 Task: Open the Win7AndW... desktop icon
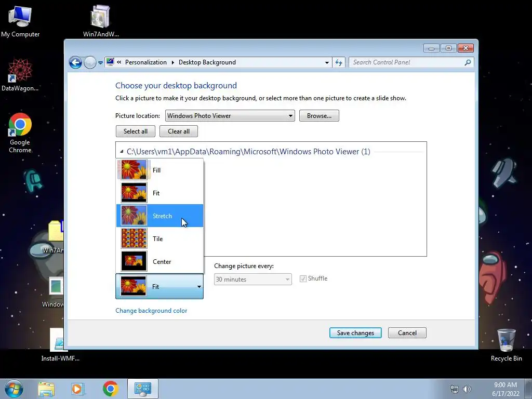101,21
